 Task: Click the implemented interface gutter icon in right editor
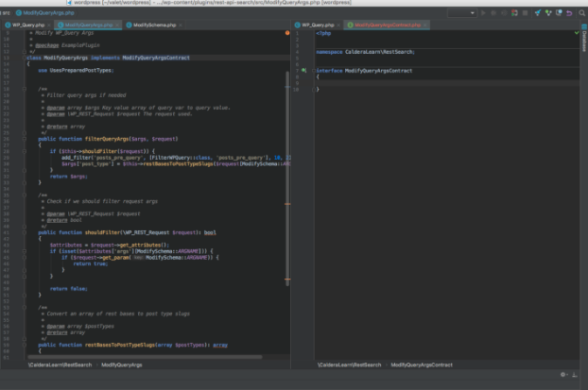[x=304, y=71]
